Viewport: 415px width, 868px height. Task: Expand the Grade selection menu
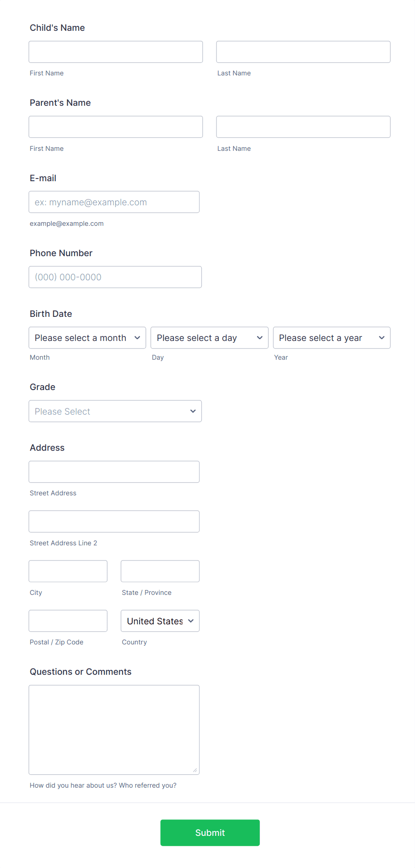click(x=115, y=411)
